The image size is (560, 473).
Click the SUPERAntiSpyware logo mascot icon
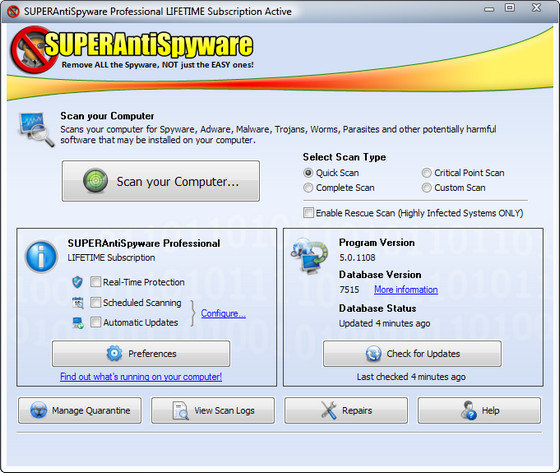coord(30,50)
